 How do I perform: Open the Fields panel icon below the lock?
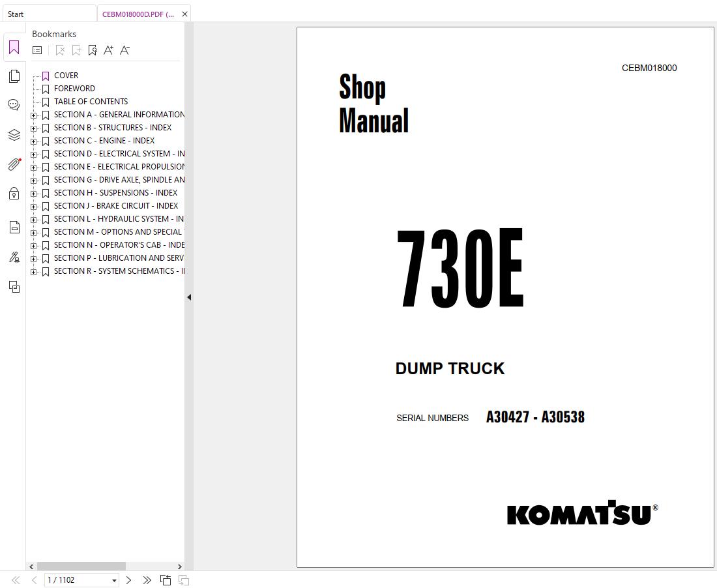(x=14, y=227)
